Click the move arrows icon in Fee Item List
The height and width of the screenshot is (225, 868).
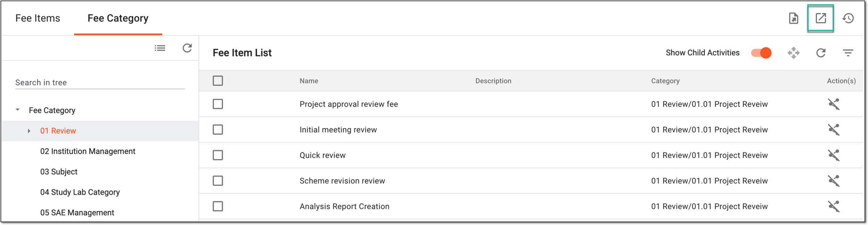[793, 53]
